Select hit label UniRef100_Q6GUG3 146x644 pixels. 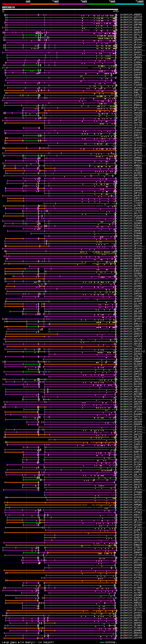click(x=131, y=268)
